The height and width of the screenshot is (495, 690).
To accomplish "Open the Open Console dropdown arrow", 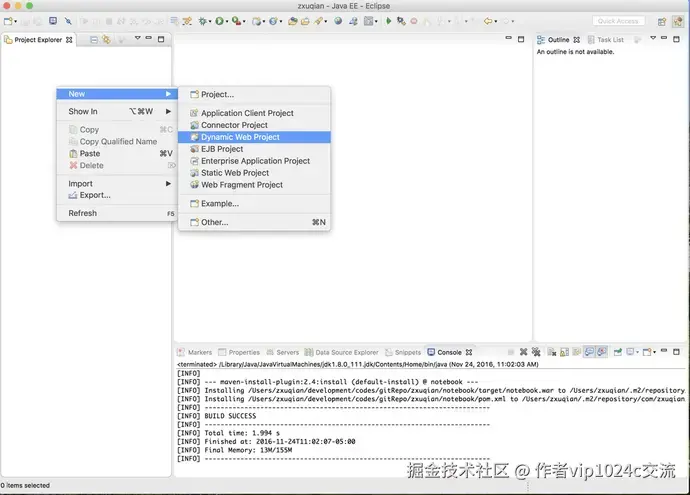I will pos(655,352).
